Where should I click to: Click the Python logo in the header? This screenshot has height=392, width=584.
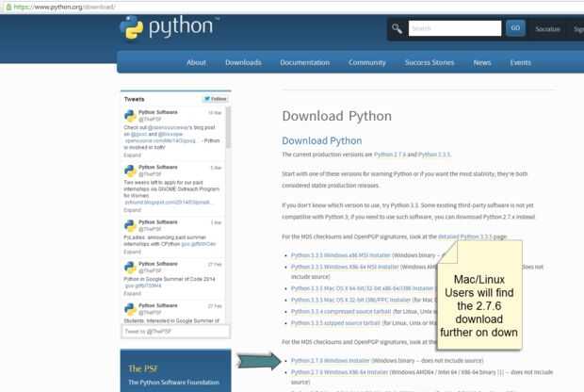pyautogui.click(x=170, y=27)
